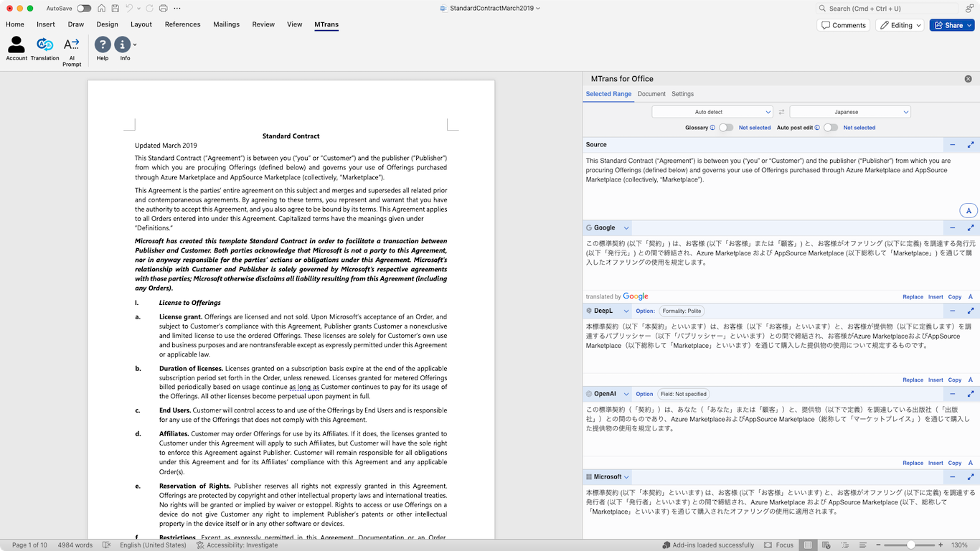Click the A icon in the OpenAI result footer

[971, 463]
